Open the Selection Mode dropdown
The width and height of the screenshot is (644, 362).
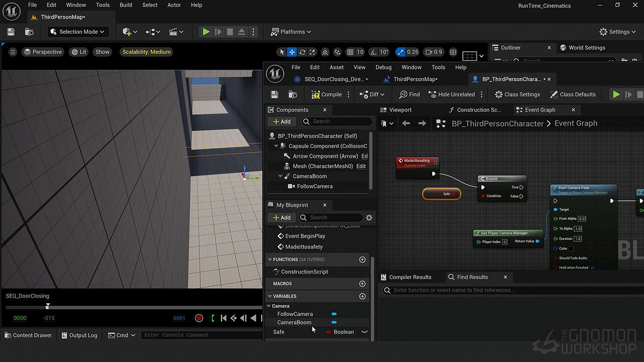78,32
